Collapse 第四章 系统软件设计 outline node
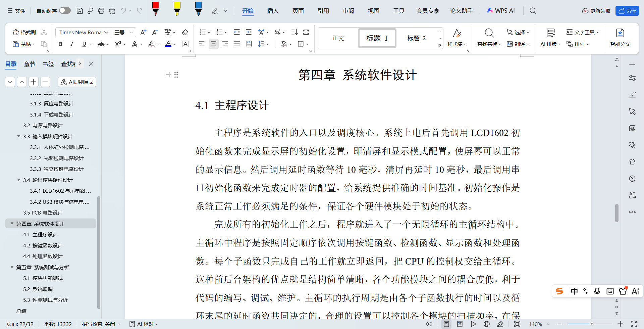The height and width of the screenshot is (329, 644). point(12,224)
